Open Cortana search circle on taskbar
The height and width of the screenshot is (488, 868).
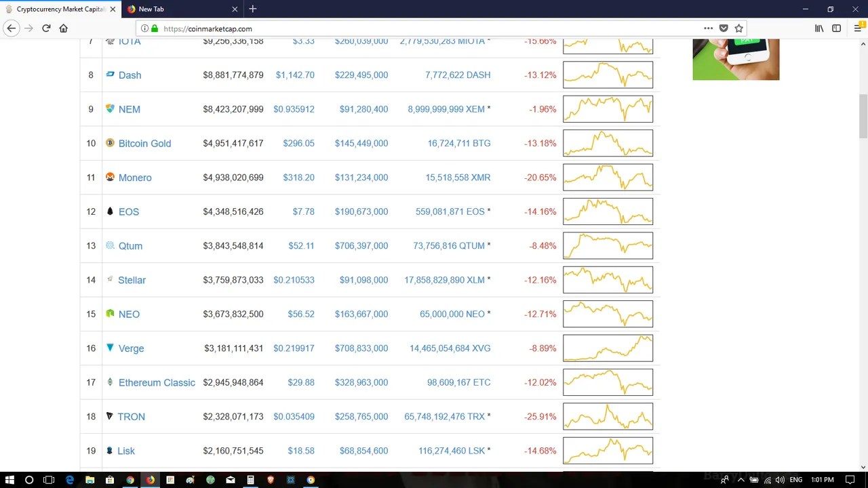tap(29, 480)
